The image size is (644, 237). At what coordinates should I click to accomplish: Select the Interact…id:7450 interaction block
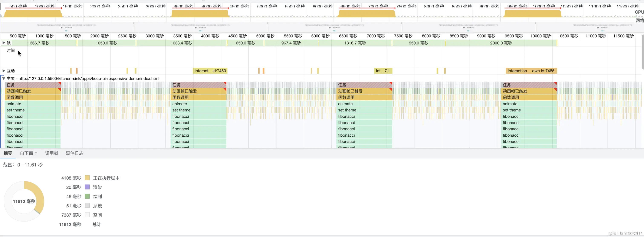click(210, 71)
